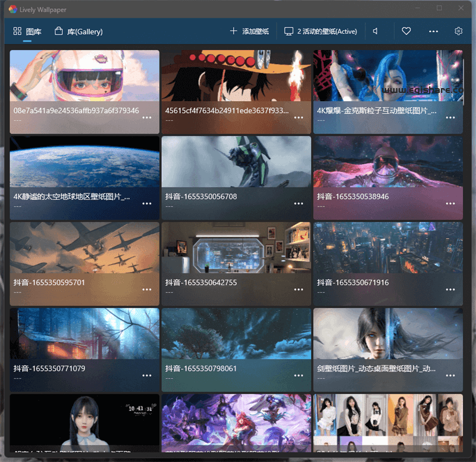This screenshot has height=462, width=476.
Task: Select the Earth from space wallpaper thumbnail
Action: click(84, 162)
